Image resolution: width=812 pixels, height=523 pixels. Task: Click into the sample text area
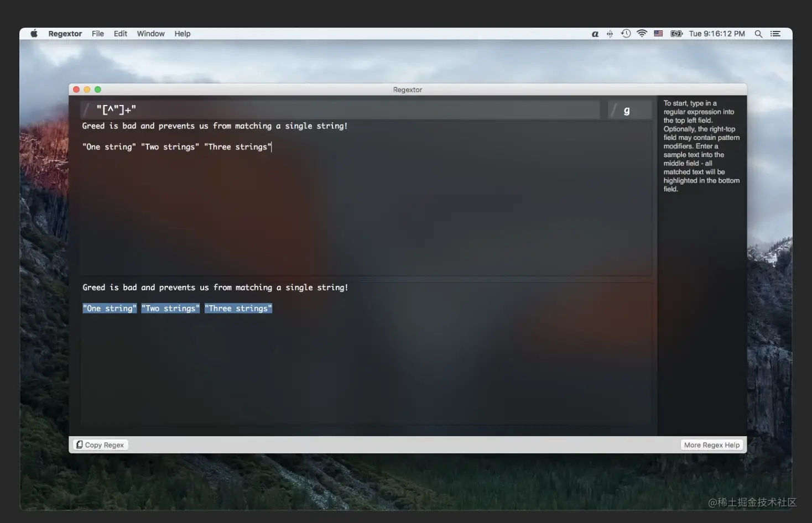[366, 197]
